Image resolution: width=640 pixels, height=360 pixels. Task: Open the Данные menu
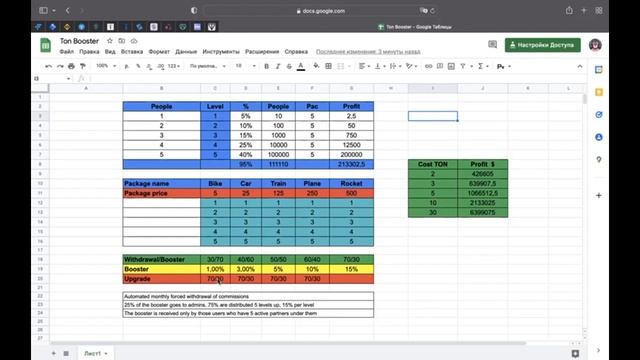point(186,52)
